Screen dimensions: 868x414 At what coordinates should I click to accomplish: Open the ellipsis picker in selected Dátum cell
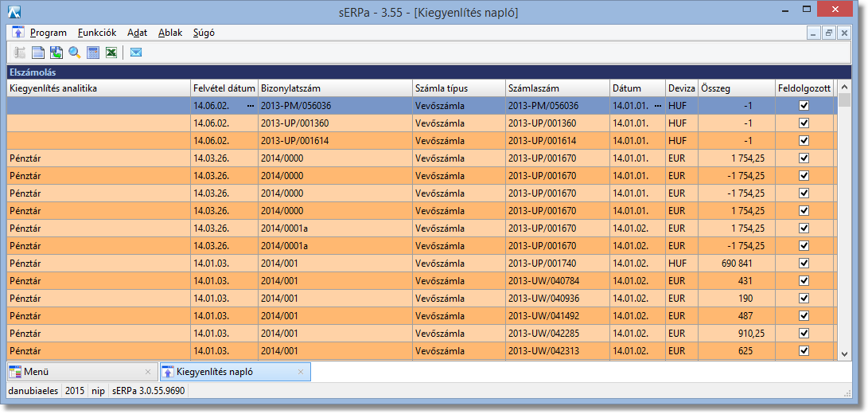pyautogui.click(x=657, y=106)
